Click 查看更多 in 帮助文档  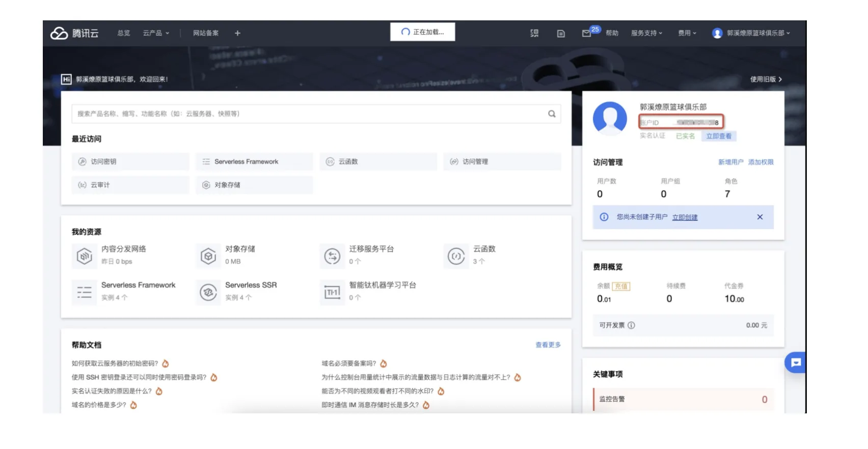click(548, 345)
